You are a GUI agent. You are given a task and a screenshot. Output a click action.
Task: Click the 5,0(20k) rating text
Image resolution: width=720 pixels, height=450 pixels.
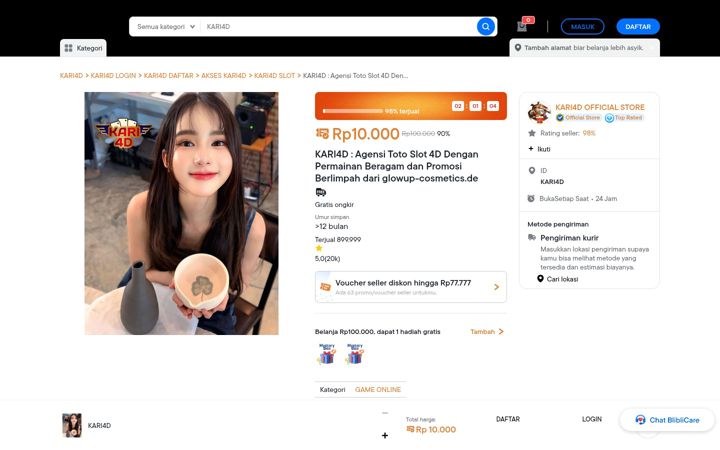(327, 259)
